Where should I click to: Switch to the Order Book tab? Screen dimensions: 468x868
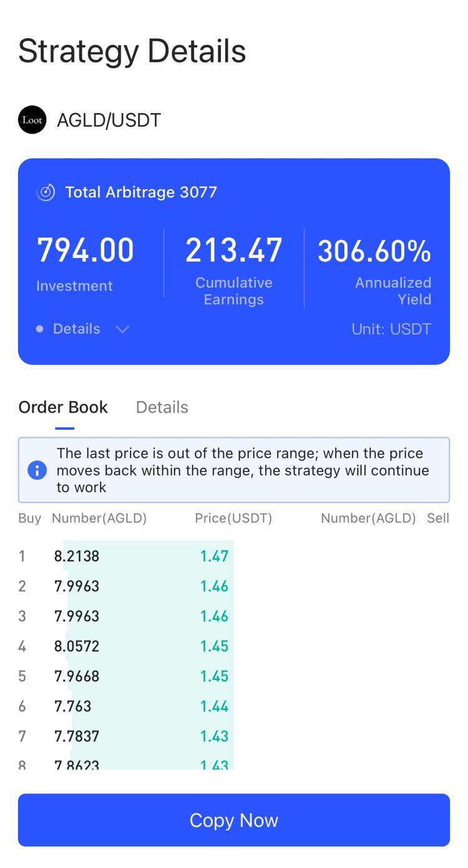(63, 407)
